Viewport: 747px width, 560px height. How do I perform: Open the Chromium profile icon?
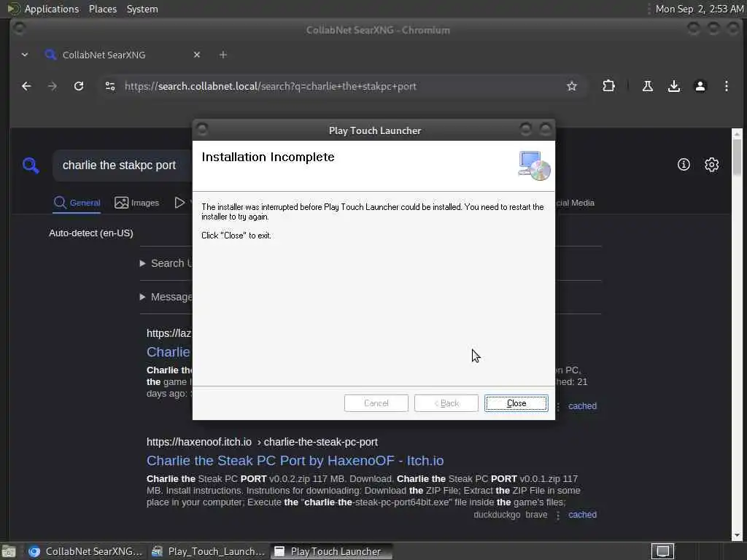point(700,86)
